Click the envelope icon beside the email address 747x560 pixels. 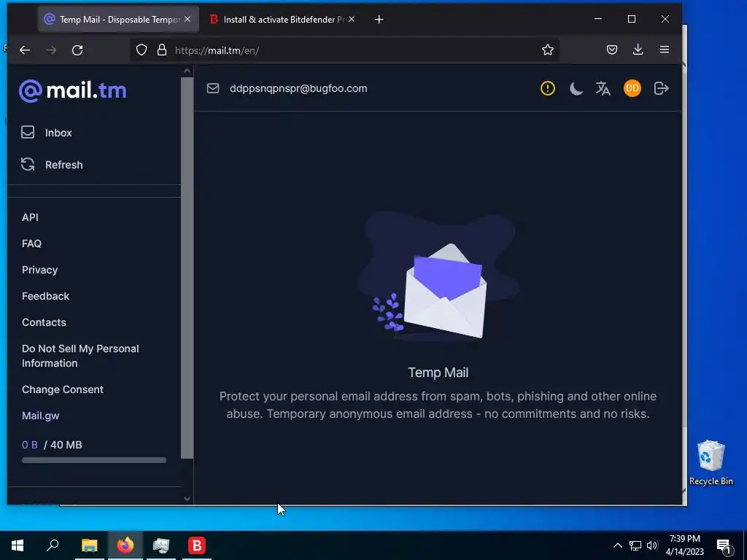(213, 88)
